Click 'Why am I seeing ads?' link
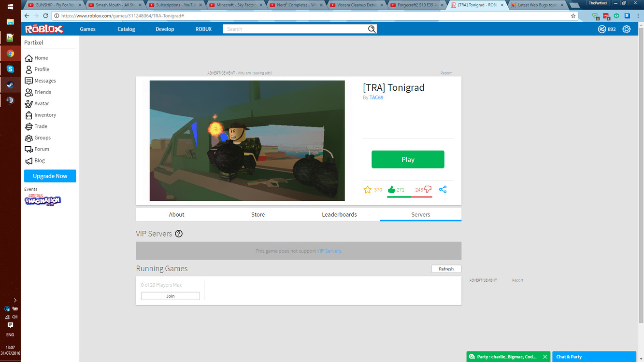Image resolution: width=644 pixels, height=362 pixels. pyautogui.click(x=255, y=73)
